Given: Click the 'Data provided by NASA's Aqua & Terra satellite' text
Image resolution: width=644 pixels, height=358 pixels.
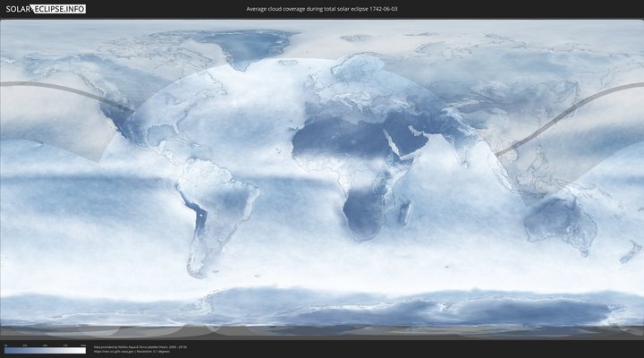Looking at the screenshot, I should pyautogui.click(x=140, y=347).
